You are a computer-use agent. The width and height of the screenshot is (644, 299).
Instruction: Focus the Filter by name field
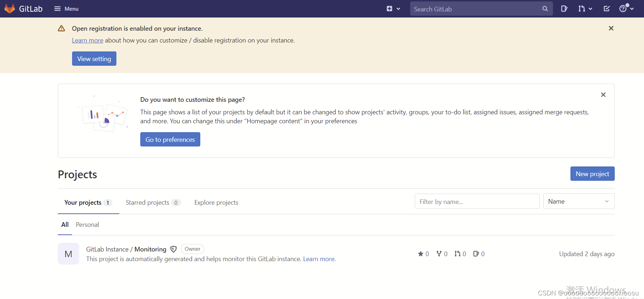tap(477, 201)
